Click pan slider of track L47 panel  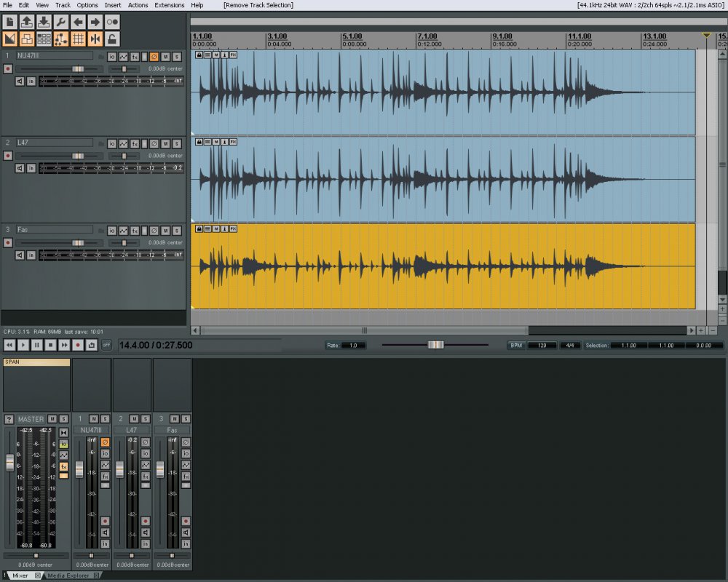pos(124,156)
